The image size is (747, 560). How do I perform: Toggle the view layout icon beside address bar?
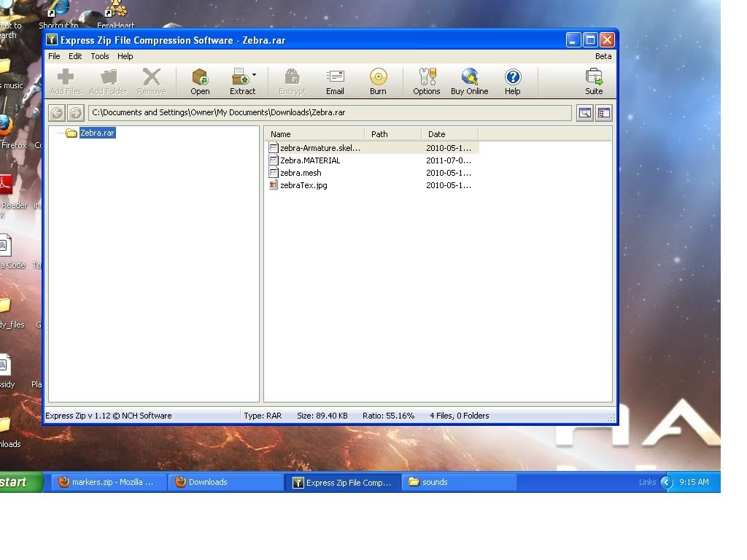pyautogui.click(x=604, y=113)
